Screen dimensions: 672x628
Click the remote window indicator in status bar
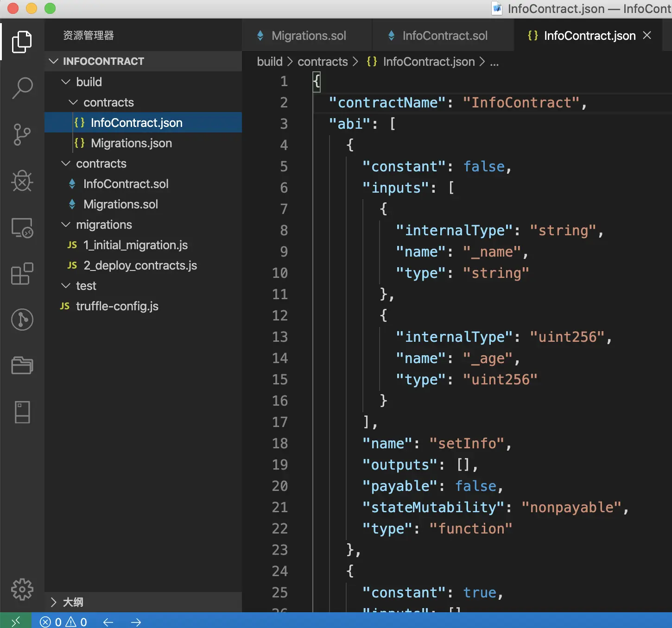tap(16, 622)
